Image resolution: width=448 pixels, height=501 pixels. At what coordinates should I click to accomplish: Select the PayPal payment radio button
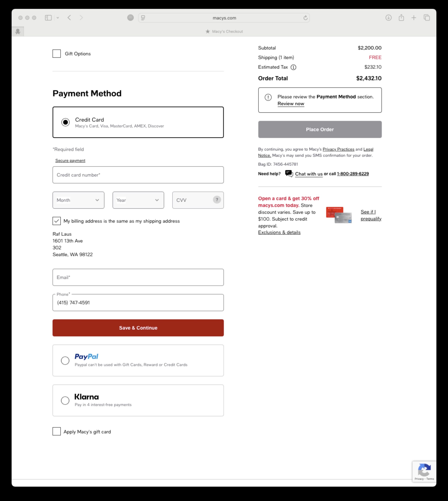tap(65, 361)
